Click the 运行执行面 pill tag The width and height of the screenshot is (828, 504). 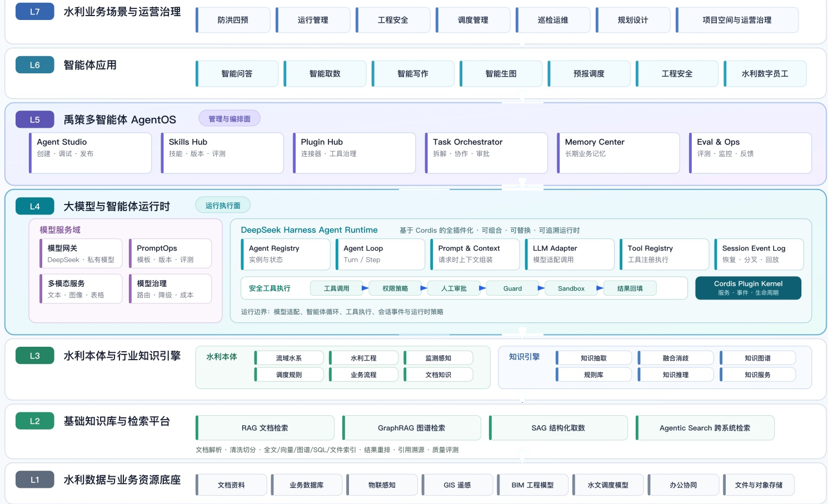pos(223,205)
